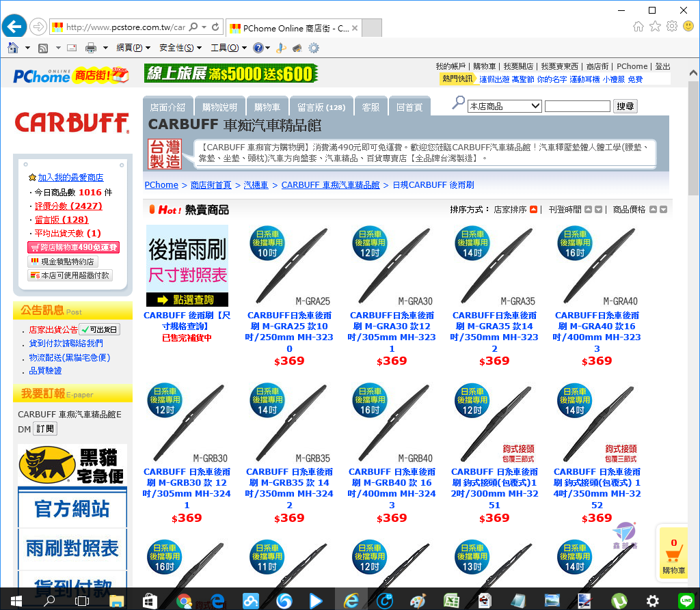Viewport: 700px width, 610px height.
Task: Click the Home toolbar icon in command bar
Action: pos(13,48)
